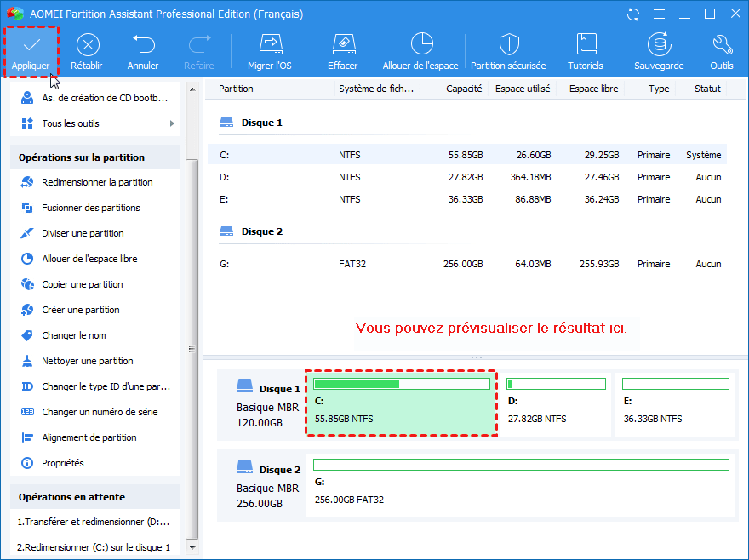Click the greyed Refaire redo icon
Image resolution: width=749 pixels, height=560 pixels.
pos(199,44)
